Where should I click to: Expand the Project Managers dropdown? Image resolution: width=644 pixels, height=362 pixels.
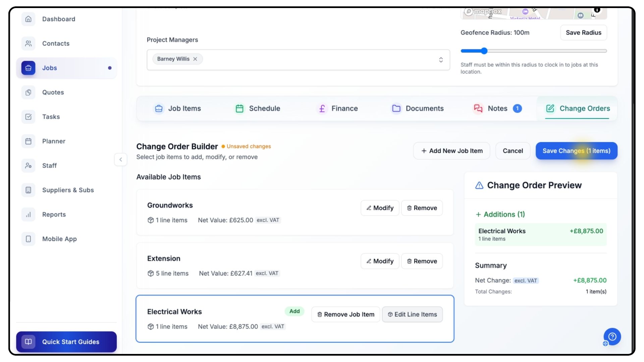tap(441, 60)
